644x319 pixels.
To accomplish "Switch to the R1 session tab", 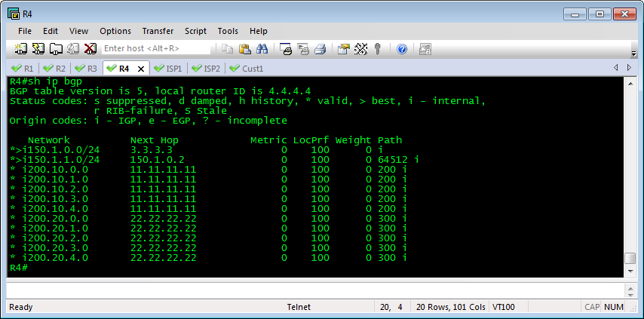I will pyautogui.click(x=23, y=69).
